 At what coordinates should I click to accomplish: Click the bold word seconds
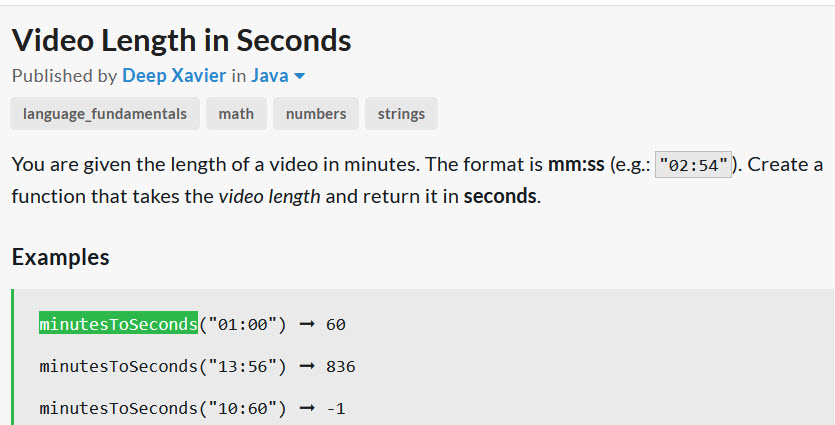(x=500, y=197)
